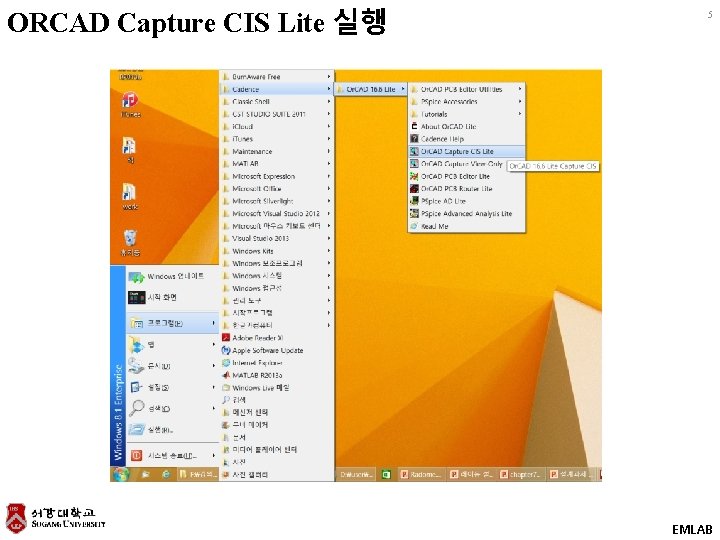The width and height of the screenshot is (720, 540).
Task: Expand the Cadence program folder
Action: tap(277, 89)
